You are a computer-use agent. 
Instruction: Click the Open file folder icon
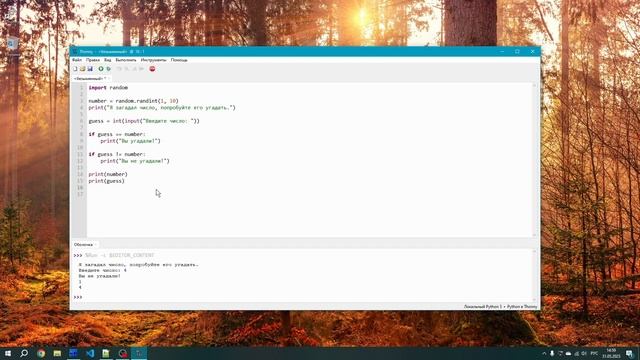pos(82,69)
